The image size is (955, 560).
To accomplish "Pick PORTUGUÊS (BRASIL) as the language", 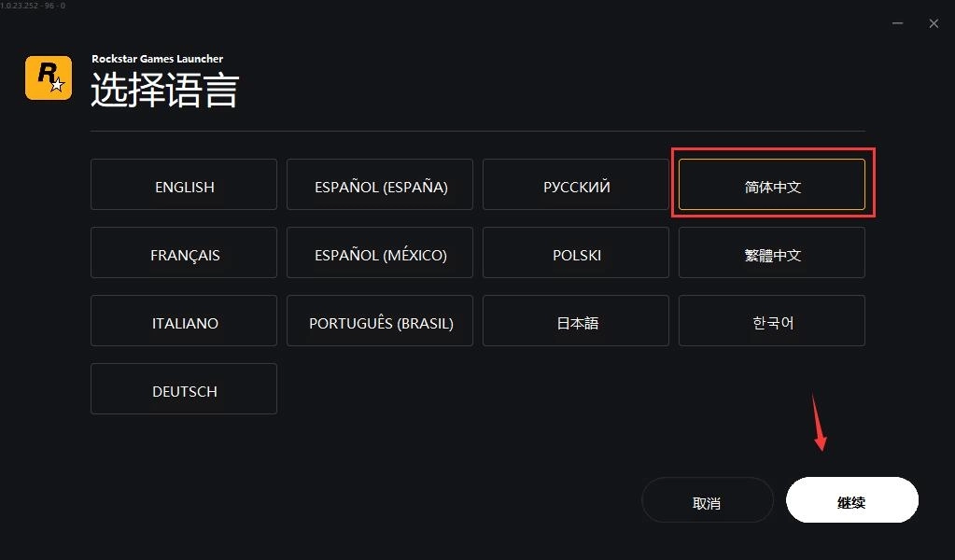I will [380, 321].
